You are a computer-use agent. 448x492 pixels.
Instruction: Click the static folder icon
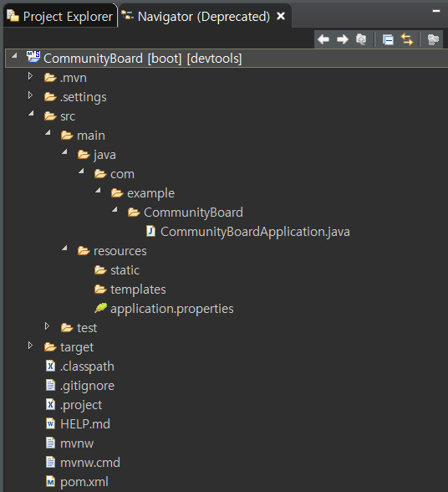[x=100, y=269]
